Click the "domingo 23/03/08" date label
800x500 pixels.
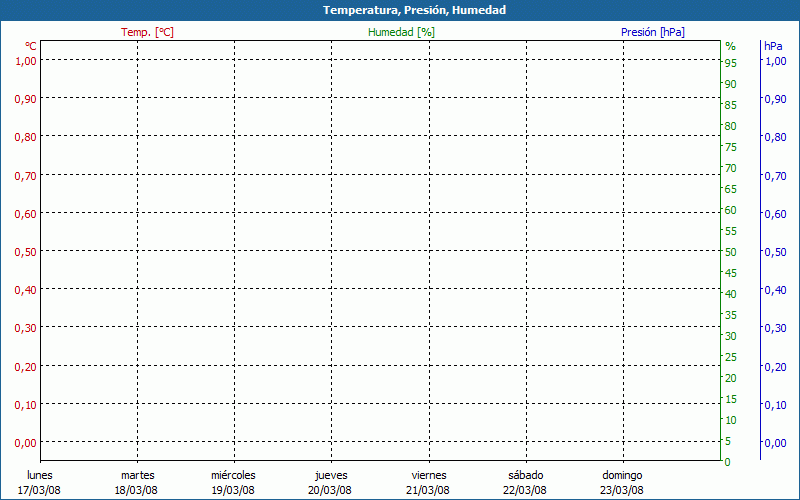(622, 482)
